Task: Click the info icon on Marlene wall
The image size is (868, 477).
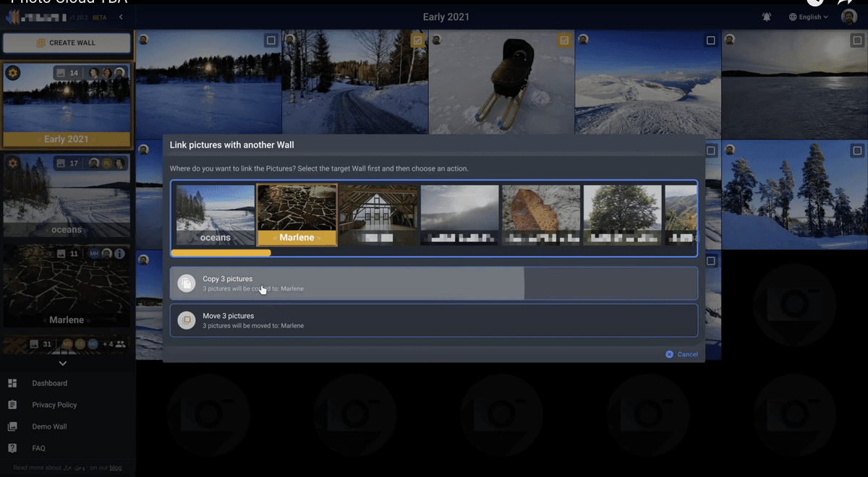Action: click(x=119, y=254)
